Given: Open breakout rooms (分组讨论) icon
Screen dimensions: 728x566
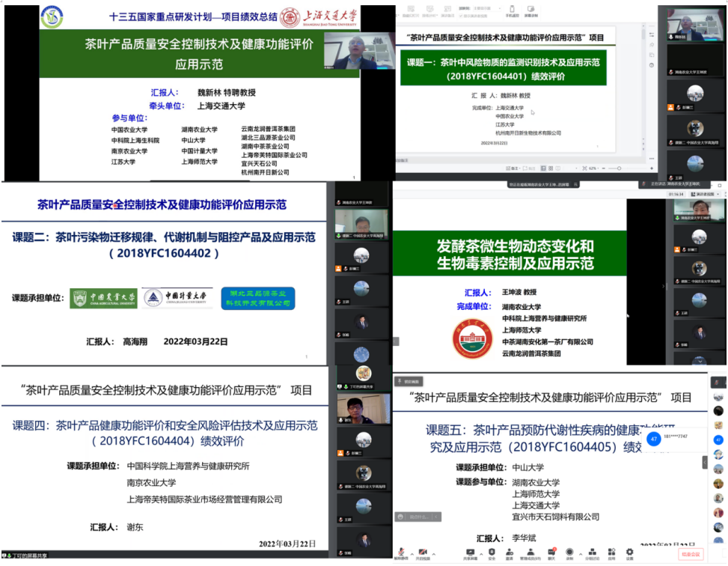Looking at the screenshot, I should point(592,553).
